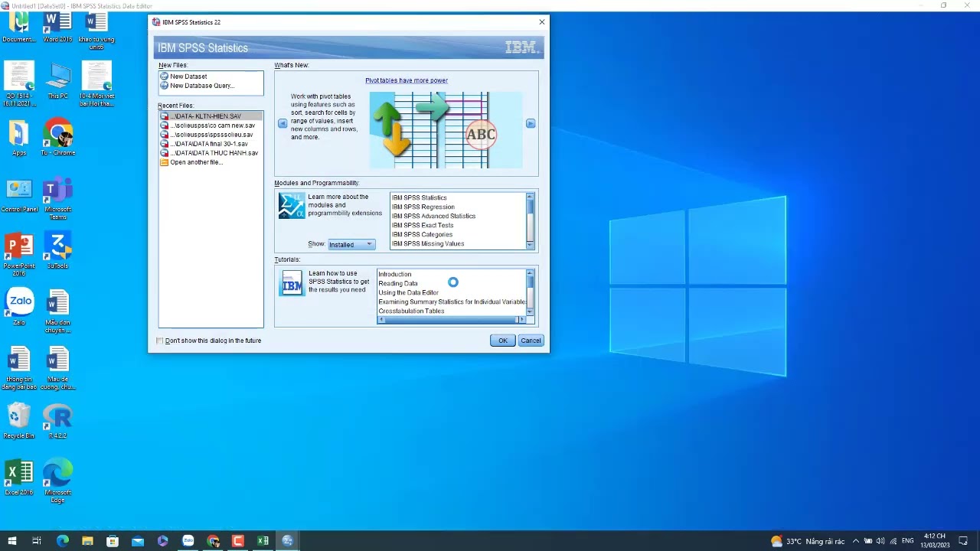The height and width of the screenshot is (551, 980).
Task: Open the This PC desktop icon
Action: (x=57, y=80)
